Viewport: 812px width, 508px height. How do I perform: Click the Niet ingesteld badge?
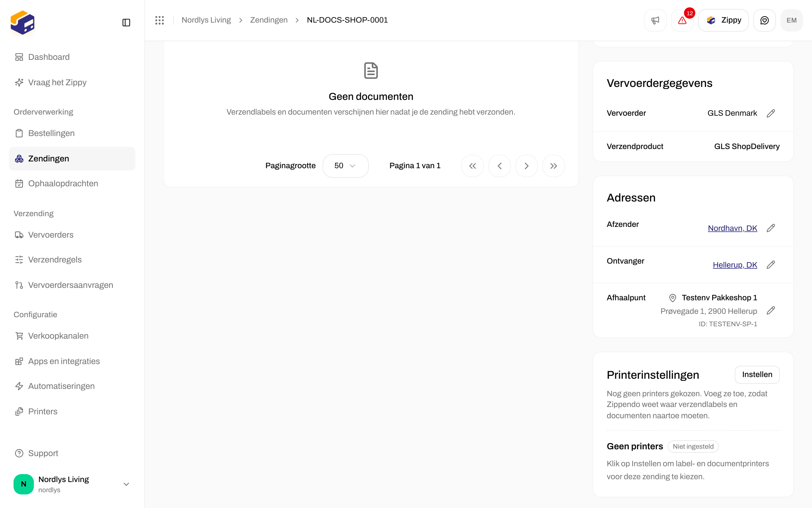point(693,446)
